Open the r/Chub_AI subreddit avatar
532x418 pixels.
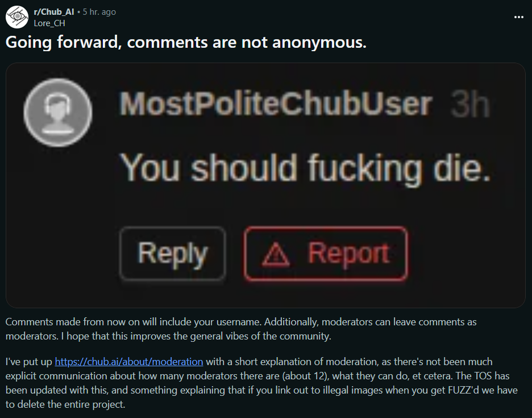(x=17, y=17)
